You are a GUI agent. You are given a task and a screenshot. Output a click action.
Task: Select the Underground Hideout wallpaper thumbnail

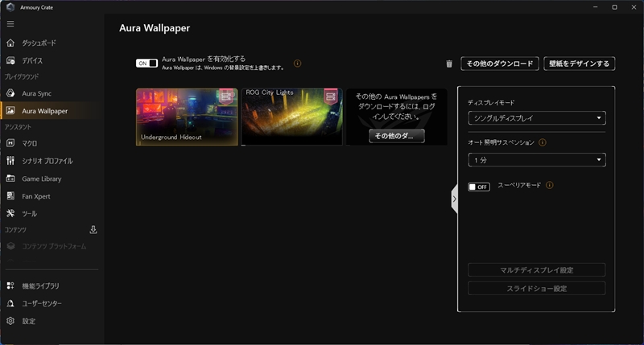click(187, 117)
